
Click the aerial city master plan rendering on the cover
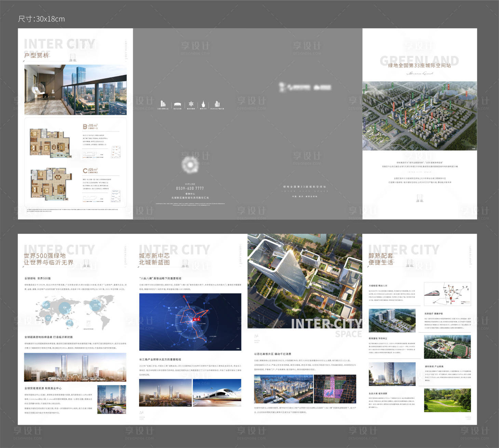(x=419, y=116)
